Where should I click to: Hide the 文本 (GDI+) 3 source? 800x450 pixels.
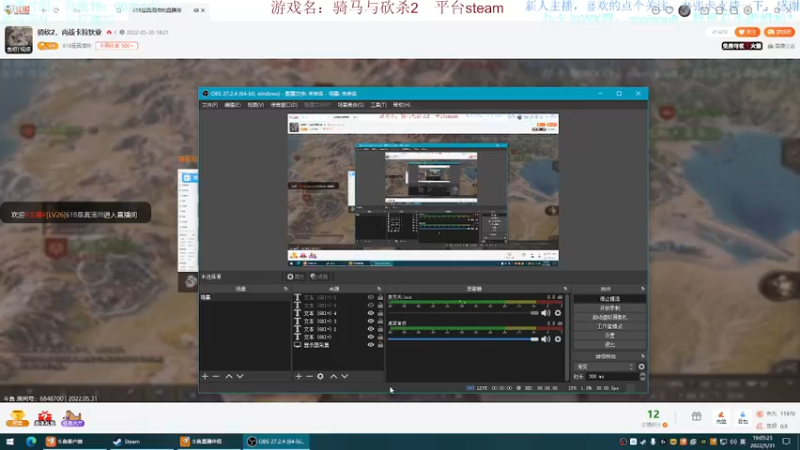tap(371, 321)
